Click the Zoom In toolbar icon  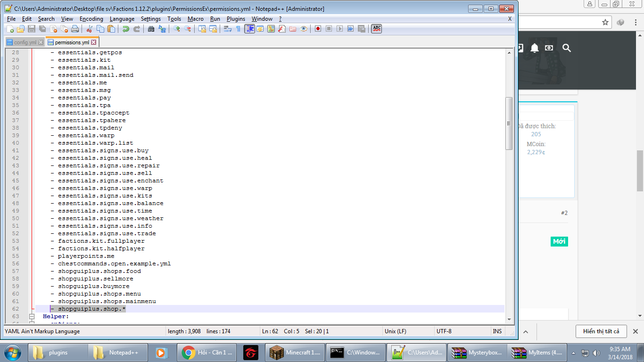177,29
